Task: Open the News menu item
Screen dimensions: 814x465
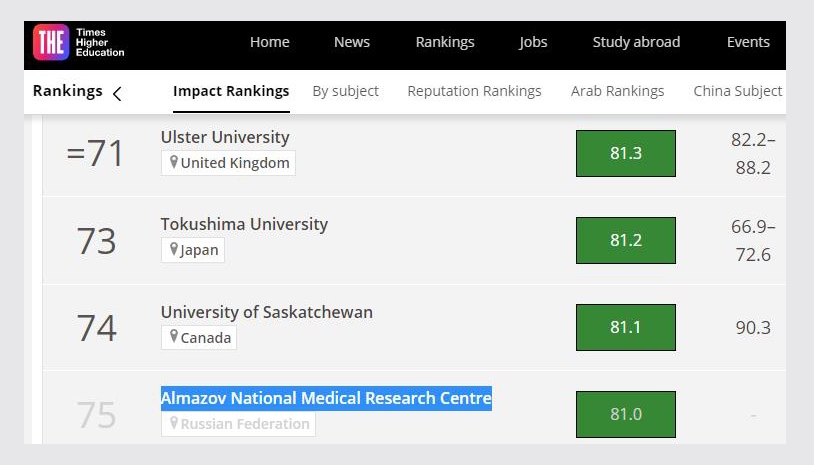Action: (352, 42)
